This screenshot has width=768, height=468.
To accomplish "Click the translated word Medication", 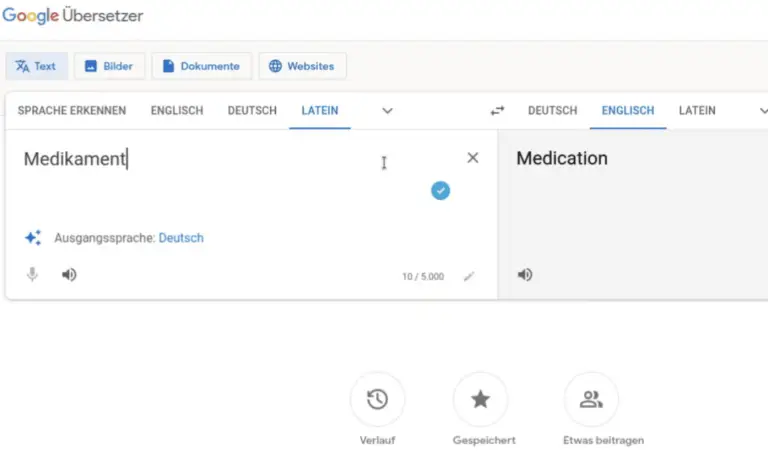I will tap(562, 158).
